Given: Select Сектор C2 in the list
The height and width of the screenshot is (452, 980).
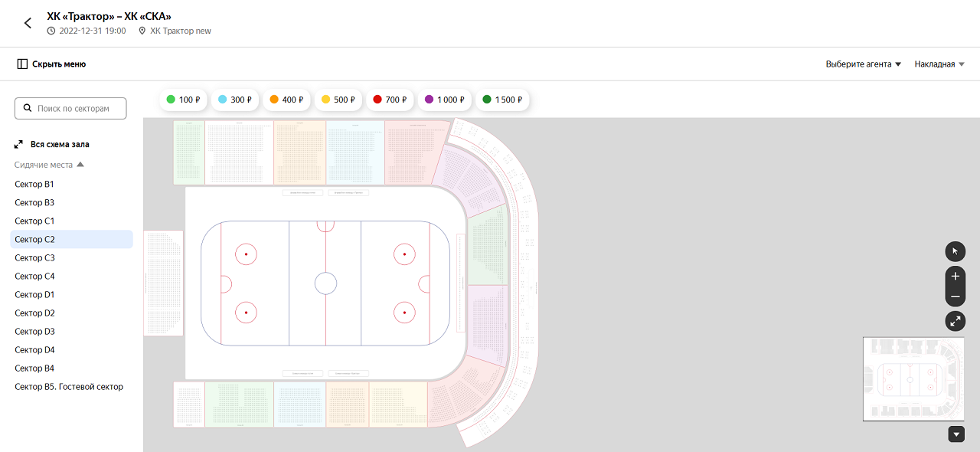Looking at the screenshot, I should coord(35,240).
